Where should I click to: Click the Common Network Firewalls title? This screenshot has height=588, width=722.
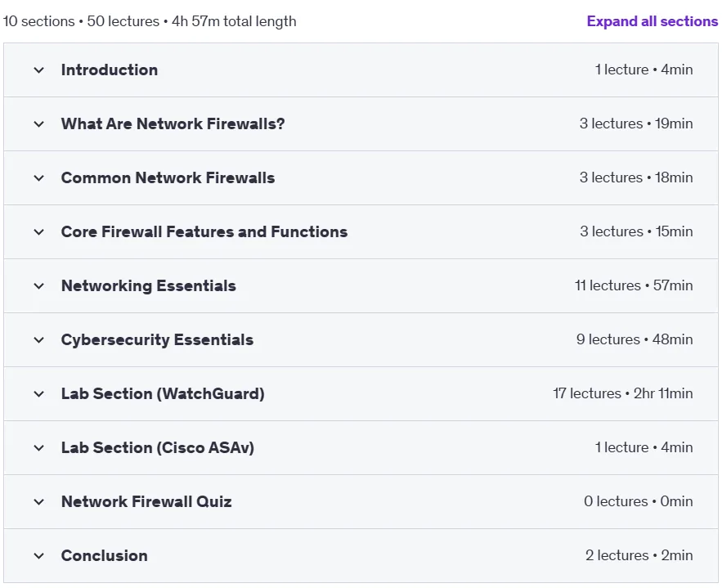click(168, 177)
